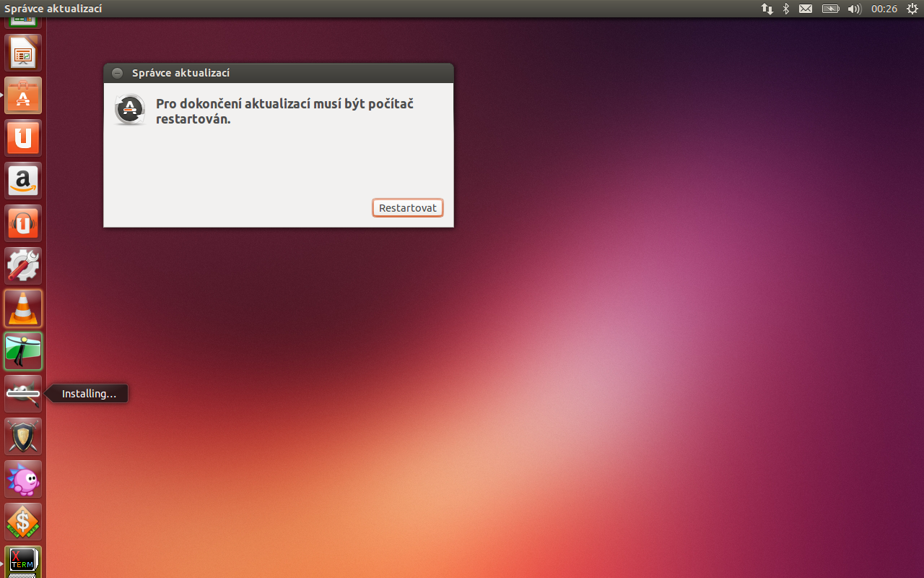
Task: Open the clock showing 00:26
Action: coord(884,9)
